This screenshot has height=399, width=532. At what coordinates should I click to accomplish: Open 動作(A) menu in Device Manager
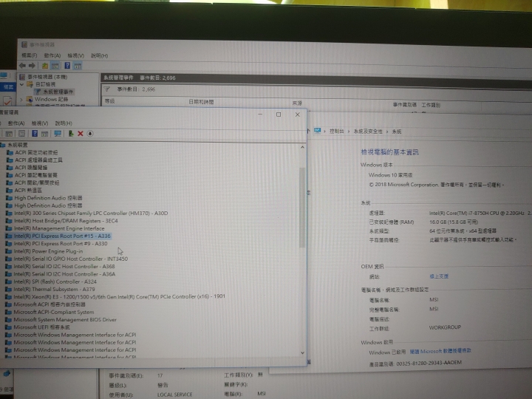(x=16, y=123)
